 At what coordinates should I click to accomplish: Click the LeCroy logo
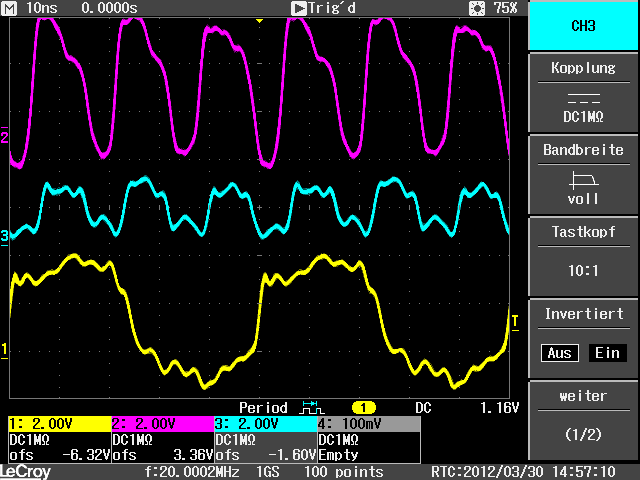click(25, 472)
